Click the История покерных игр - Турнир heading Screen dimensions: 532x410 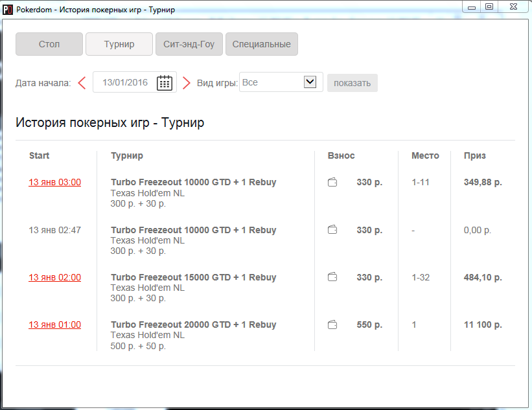(110, 122)
